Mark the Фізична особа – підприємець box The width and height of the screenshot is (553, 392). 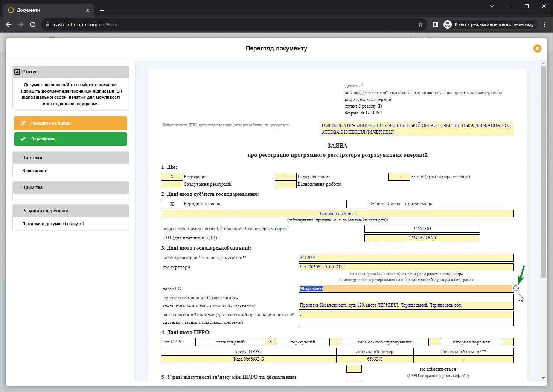pyautogui.click(x=357, y=204)
